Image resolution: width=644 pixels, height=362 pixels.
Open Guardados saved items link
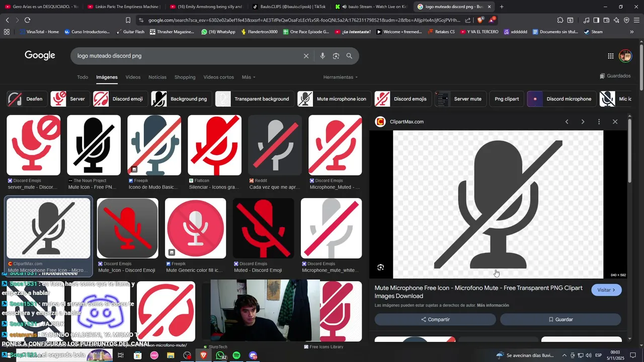click(615, 76)
